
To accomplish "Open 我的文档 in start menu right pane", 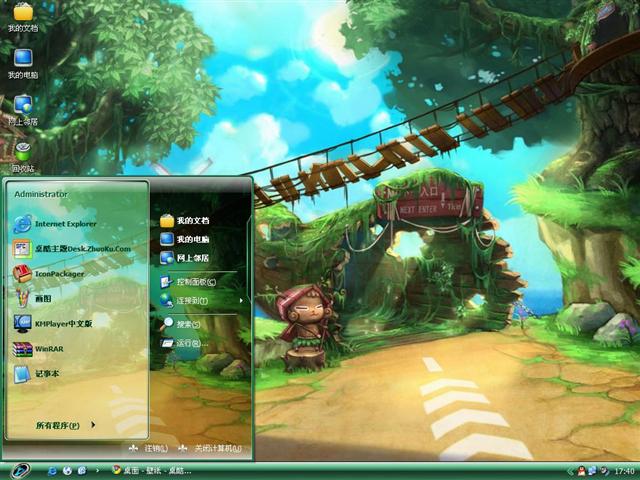I will [184, 220].
